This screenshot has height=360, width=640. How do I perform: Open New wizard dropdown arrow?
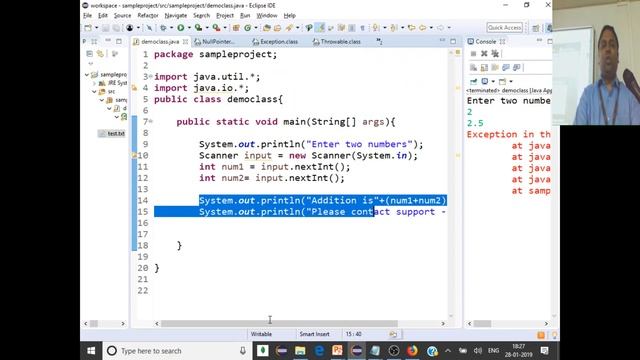pyautogui.click(x=96, y=28)
